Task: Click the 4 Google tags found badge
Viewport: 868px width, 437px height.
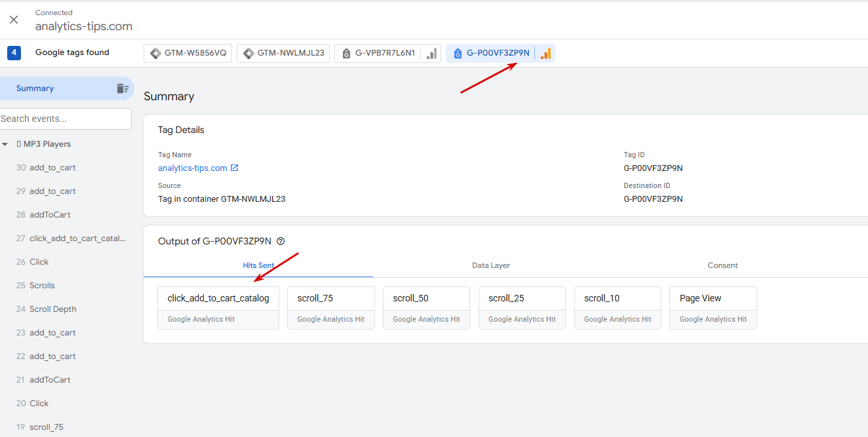Action: point(14,52)
